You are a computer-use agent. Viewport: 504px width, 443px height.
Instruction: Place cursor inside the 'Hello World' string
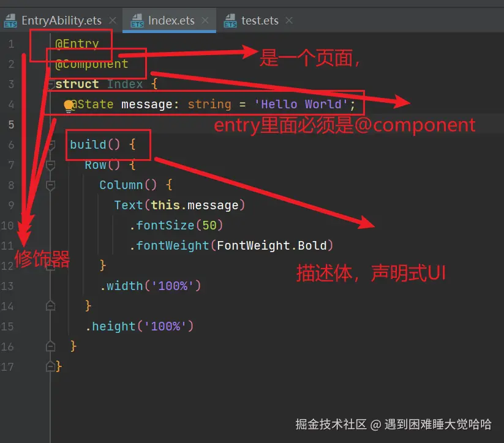[x=298, y=104]
